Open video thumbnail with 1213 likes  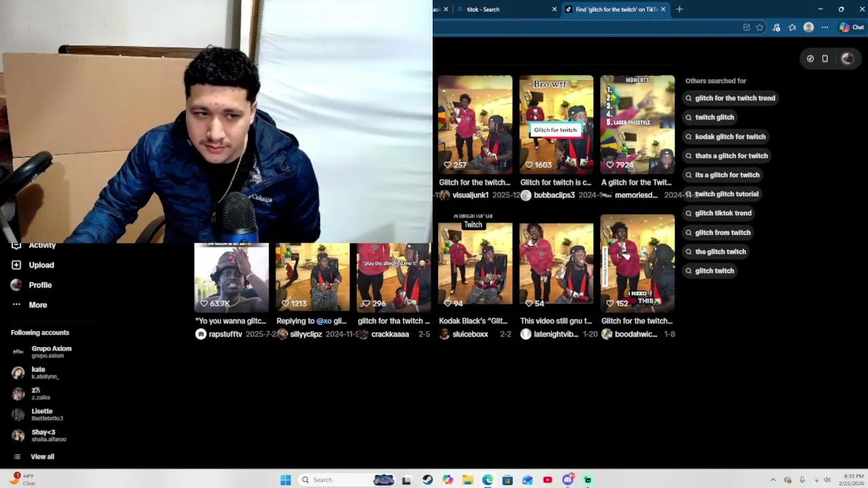click(x=313, y=277)
